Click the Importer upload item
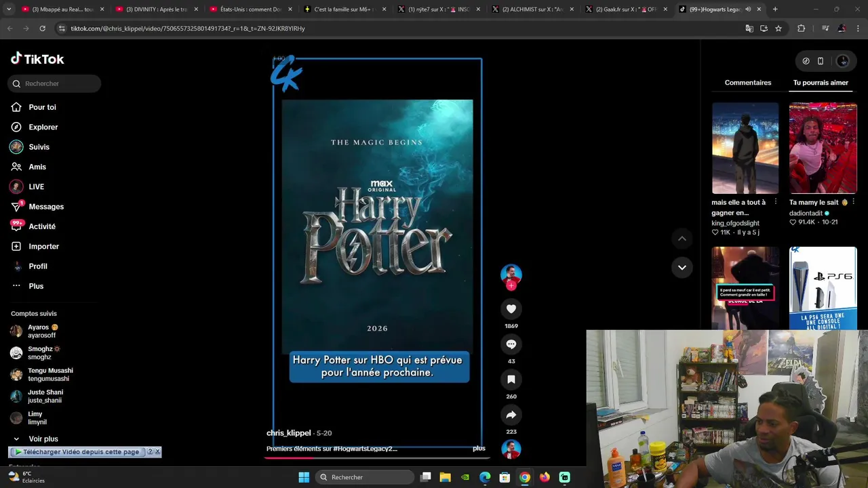Screen dimensions: 868x488 [x=35, y=246]
